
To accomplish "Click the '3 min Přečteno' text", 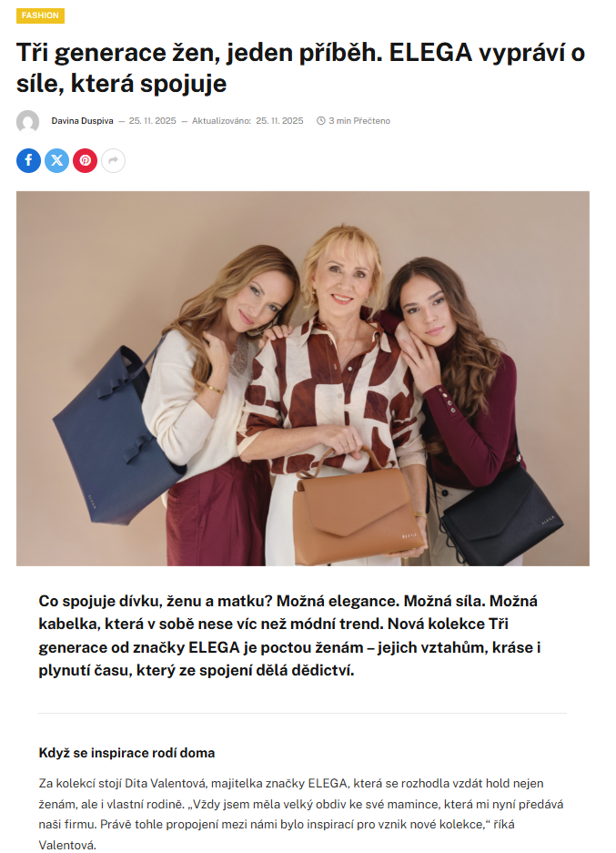I will coord(359,121).
